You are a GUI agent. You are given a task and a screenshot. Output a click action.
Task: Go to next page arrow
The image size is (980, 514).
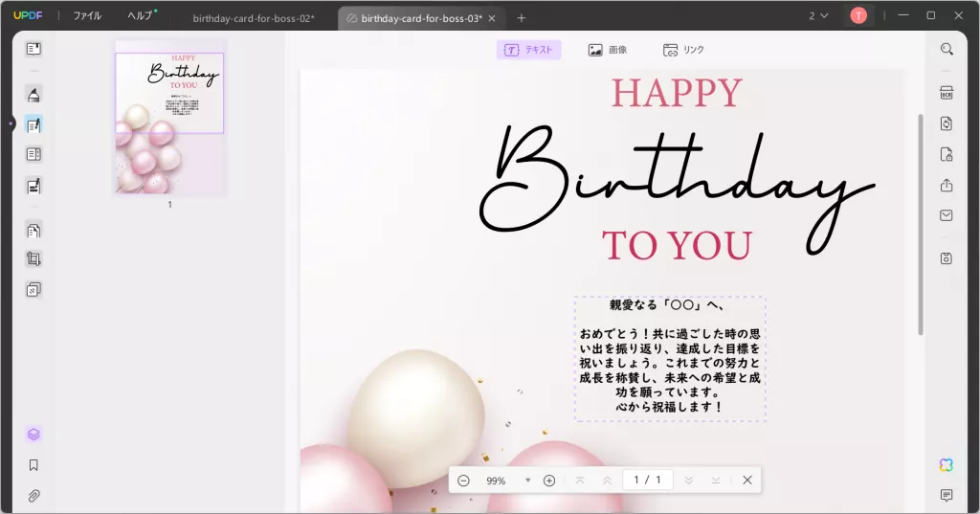[689, 480]
